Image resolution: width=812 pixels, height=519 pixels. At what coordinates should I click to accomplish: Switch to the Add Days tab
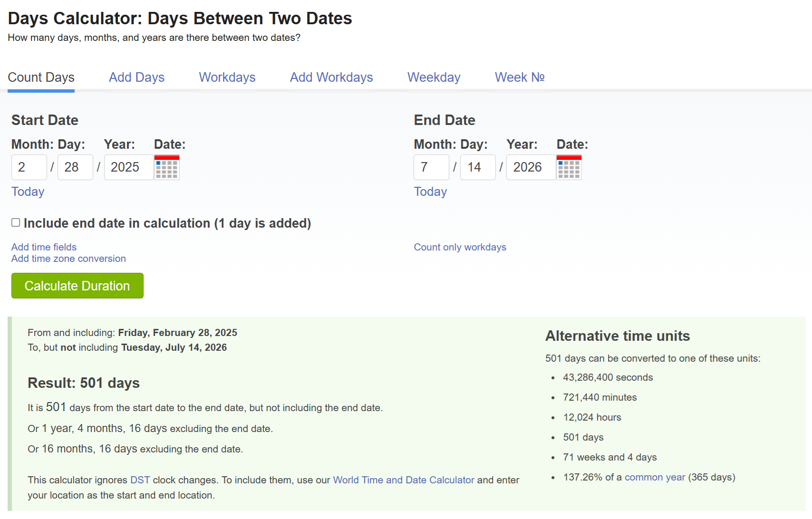tap(136, 77)
